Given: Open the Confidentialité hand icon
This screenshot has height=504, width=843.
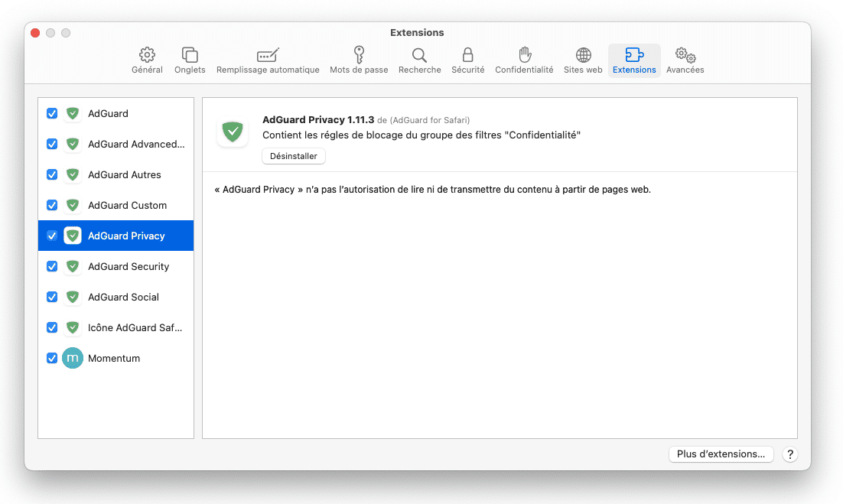Looking at the screenshot, I should (x=524, y=56).
